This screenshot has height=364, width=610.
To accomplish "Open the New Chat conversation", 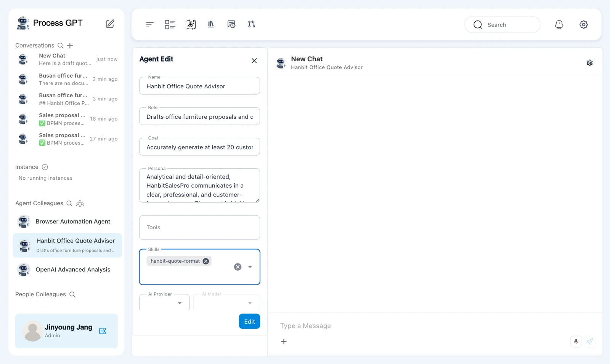I will coord(67,59).
